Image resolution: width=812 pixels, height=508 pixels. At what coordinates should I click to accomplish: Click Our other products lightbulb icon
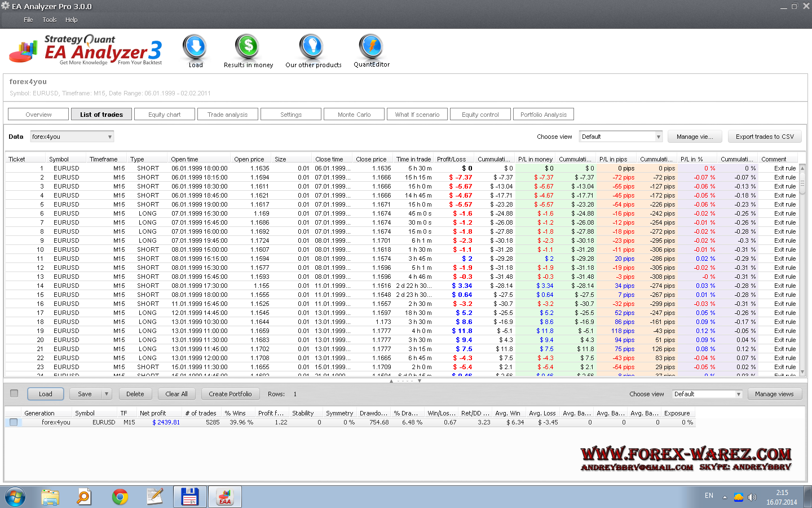click(x=311, y=47)
